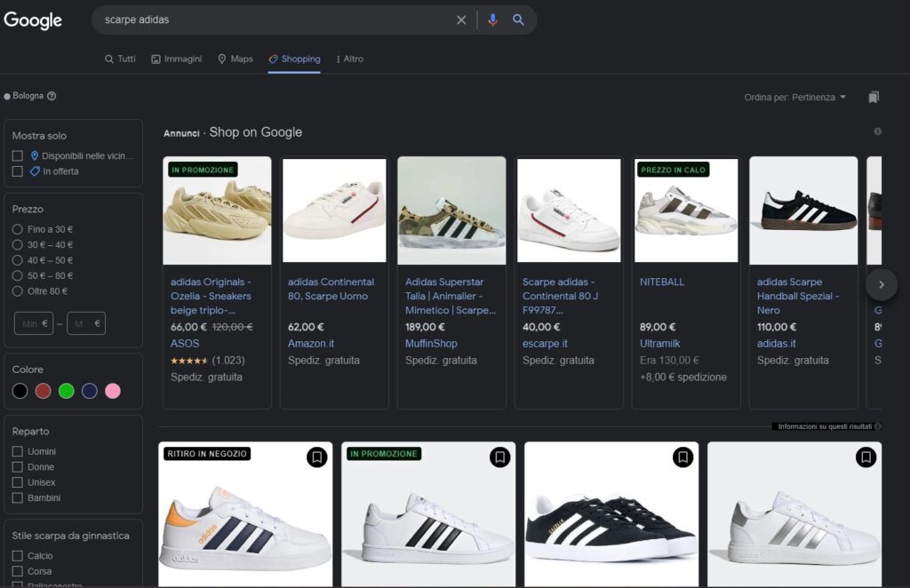Start voice search with the microphone icon
Screen dimensions: 910x588
[492, 20]
